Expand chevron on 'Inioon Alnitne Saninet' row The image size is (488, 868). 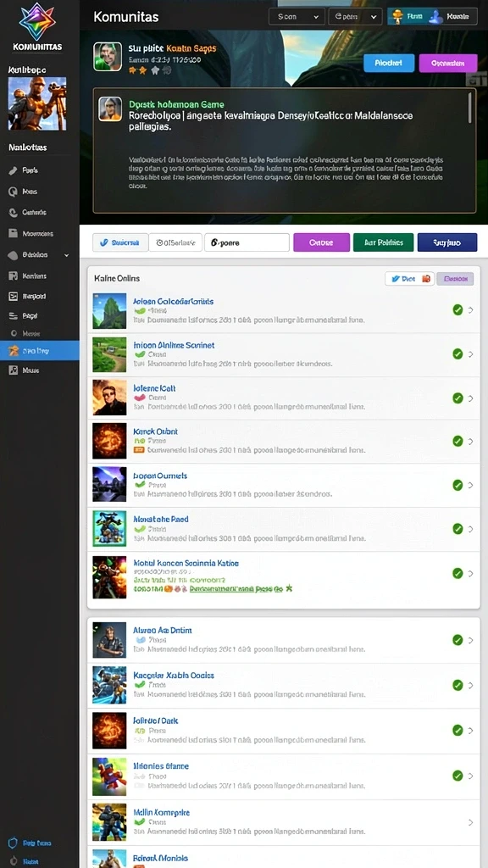(471, 353)
